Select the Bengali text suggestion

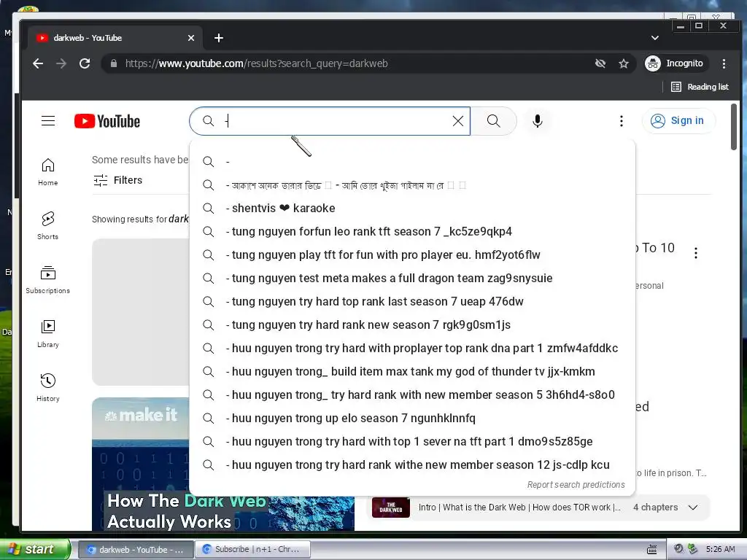coord(413,184)
